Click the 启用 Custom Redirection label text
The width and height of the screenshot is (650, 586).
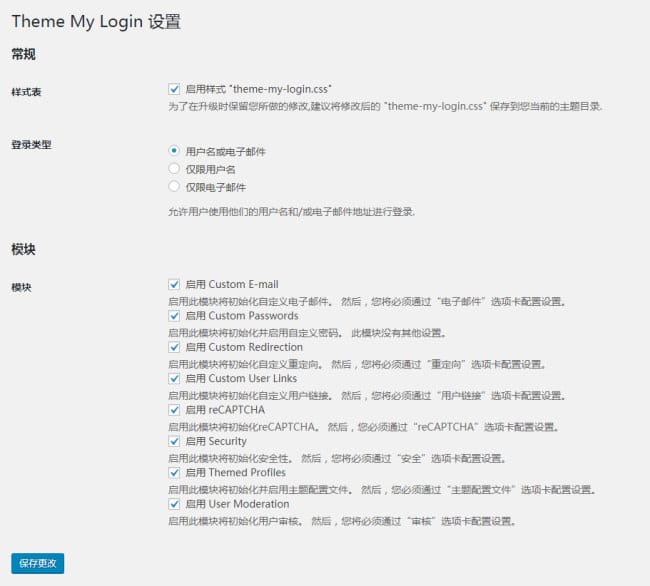pyautogui.click(x=244, y=347)
